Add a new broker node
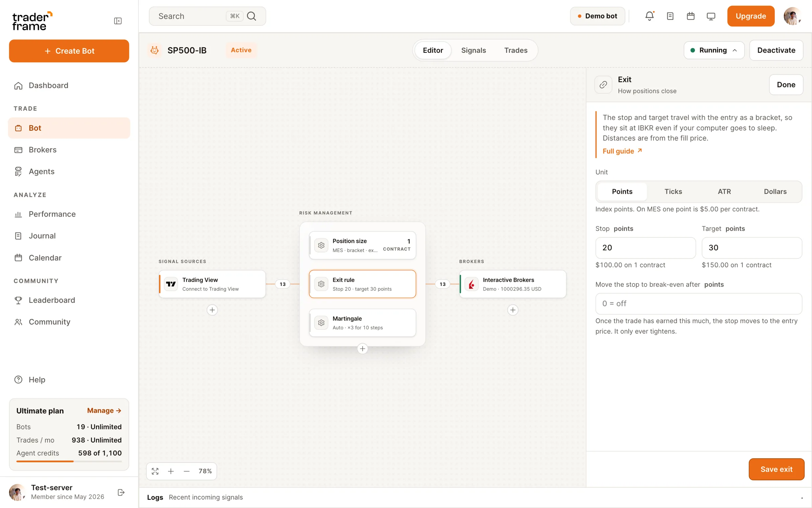The width and height of the screenshot is (812, 508). 513,310
